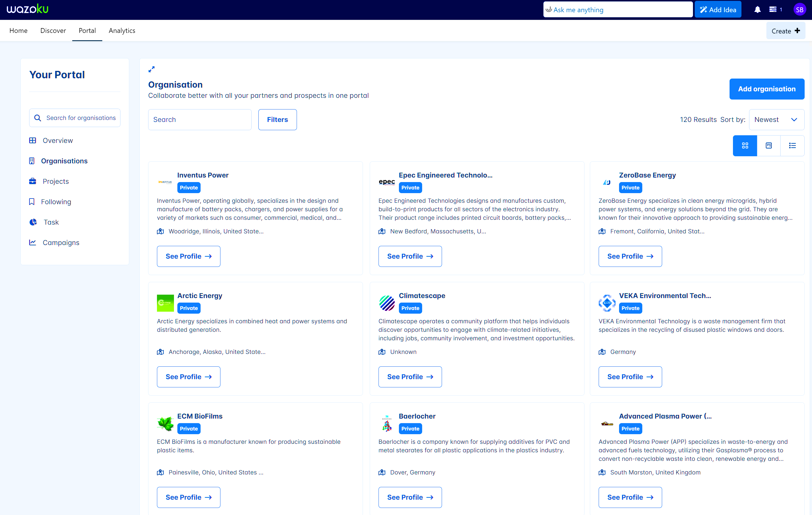Image resolution: width=812 pixels, height=515 pixels.
Task: Click the Private badge under Arctic Energy
Action: 189,308
